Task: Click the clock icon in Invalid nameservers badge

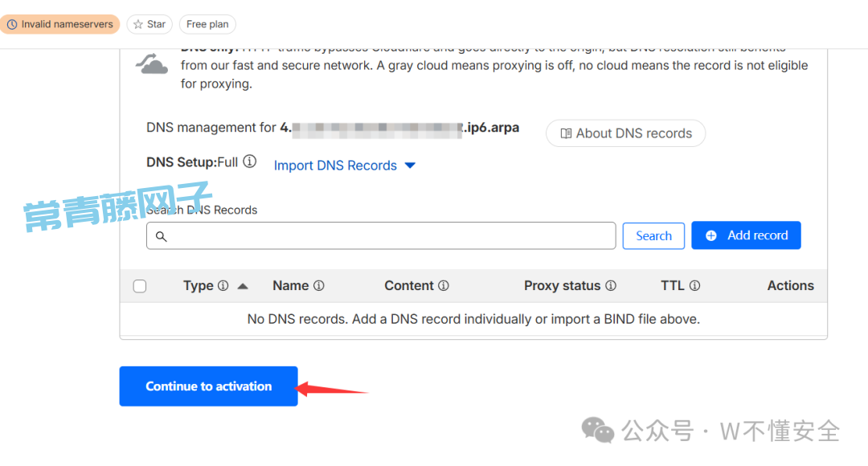Action: pos(12,25)
